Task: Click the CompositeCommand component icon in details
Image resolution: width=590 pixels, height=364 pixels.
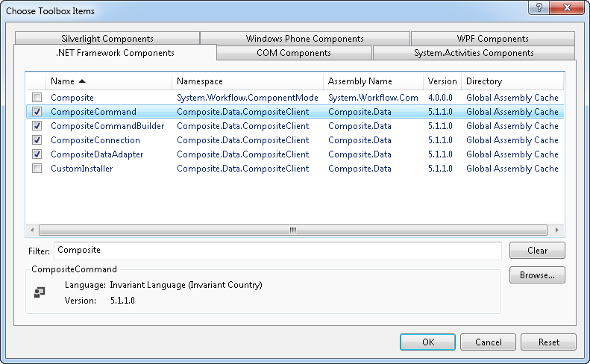Action: click(40, 292)
